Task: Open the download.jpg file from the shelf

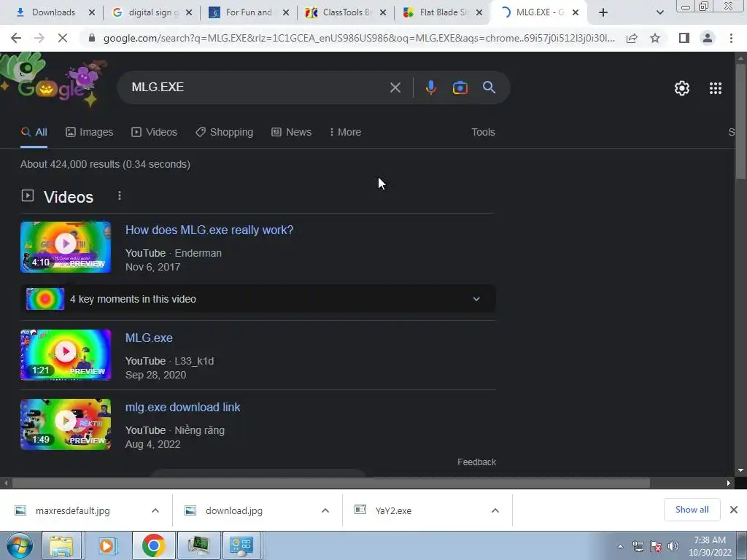Action: coord(234,511)
